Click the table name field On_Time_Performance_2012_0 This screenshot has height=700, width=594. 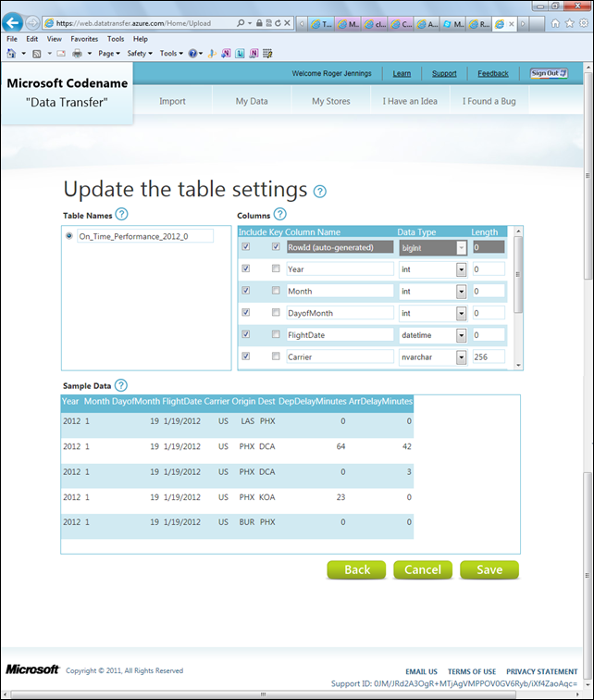[145, 236]
